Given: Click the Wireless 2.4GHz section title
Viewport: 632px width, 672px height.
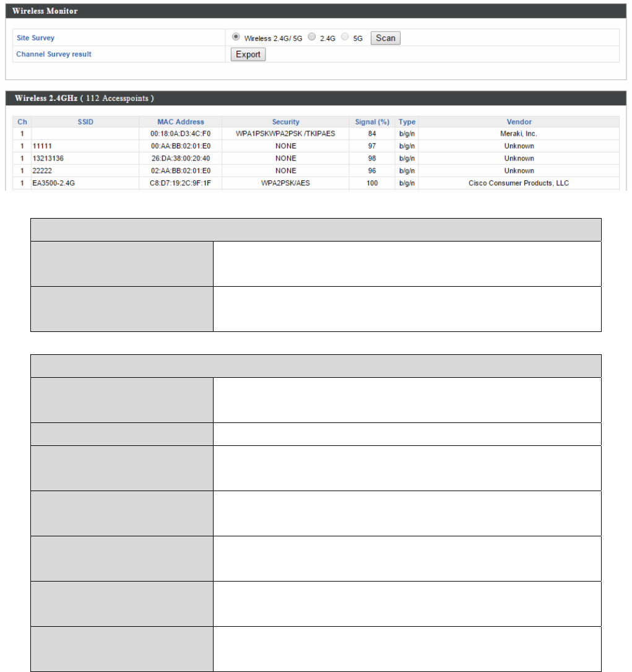Looking at the screenshot, I should tap(84, 98).
